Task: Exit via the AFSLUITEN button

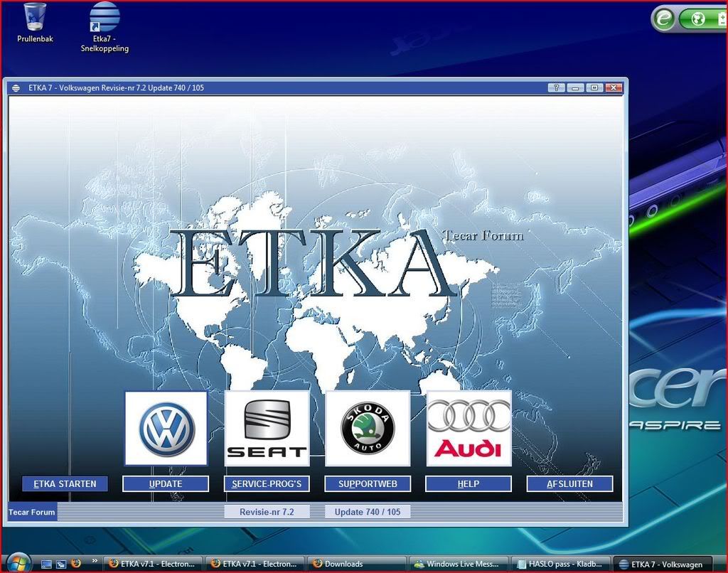Action: [x=569, y=484]
